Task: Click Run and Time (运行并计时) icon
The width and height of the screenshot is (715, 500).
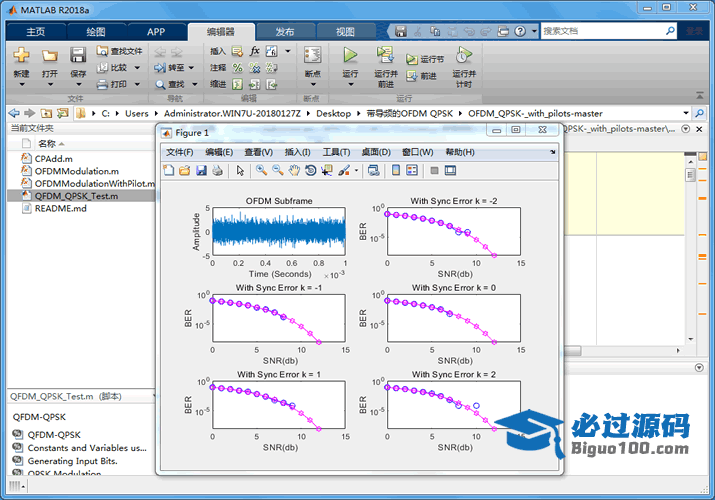Action: 464,55
